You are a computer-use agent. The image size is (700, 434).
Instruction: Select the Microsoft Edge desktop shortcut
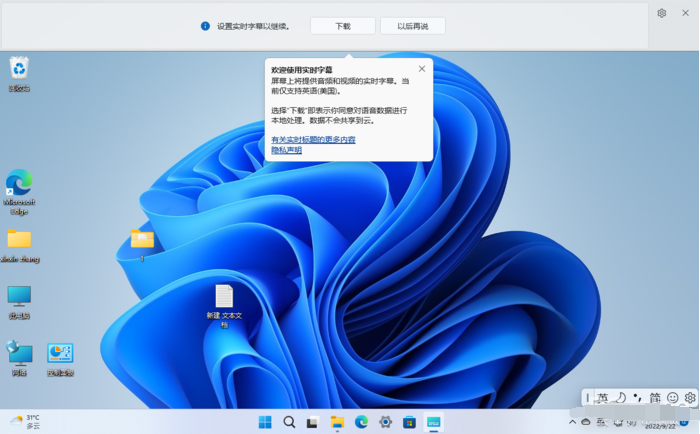coord(19,184)
